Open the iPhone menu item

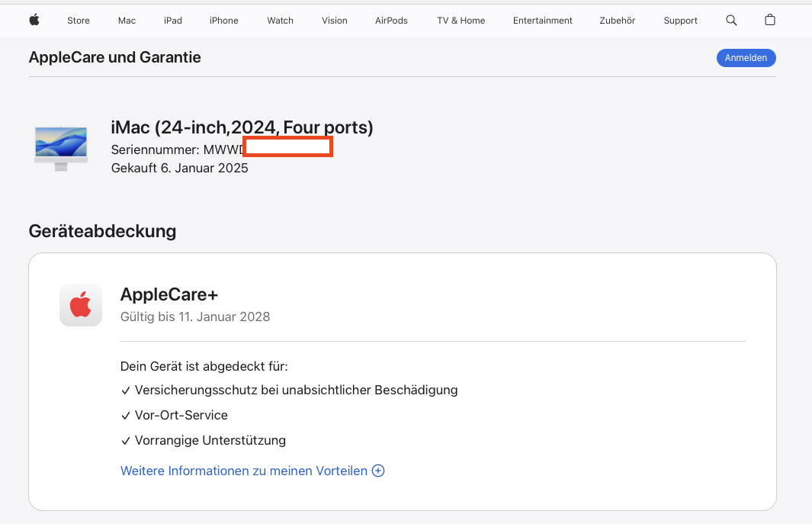tap(224, 21)
